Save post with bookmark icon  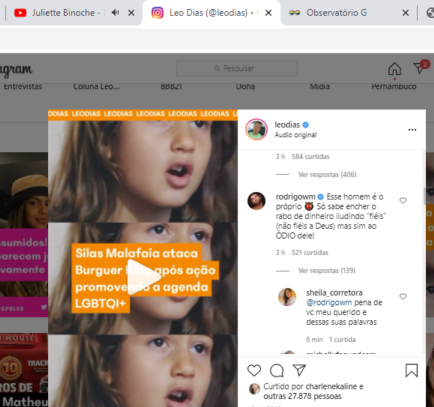click(412, 370)
